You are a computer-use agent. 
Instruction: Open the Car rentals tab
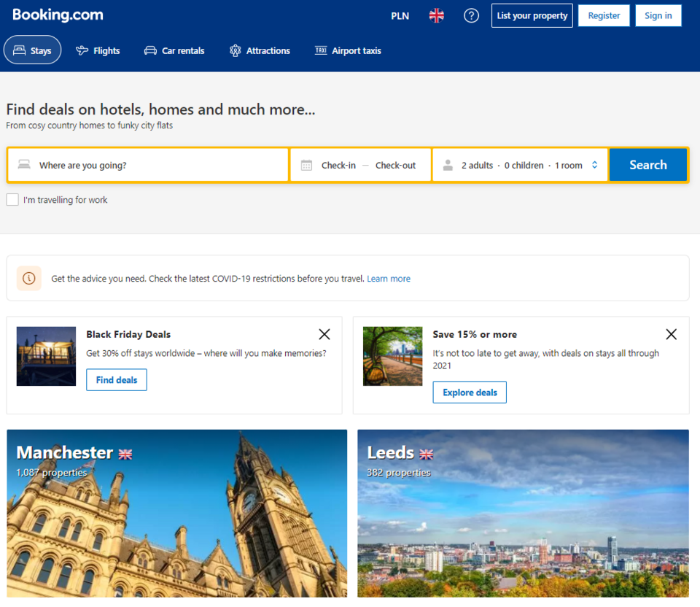click(174, 50)
